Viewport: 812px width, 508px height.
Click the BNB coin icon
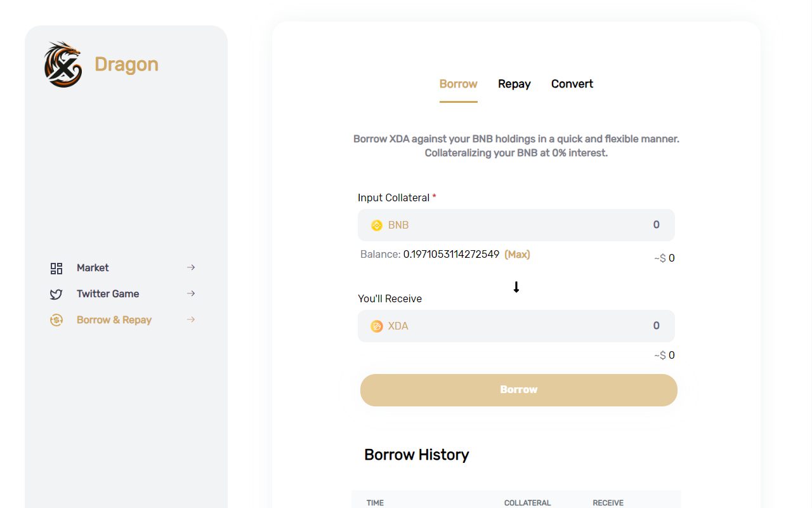coord(377,225)
